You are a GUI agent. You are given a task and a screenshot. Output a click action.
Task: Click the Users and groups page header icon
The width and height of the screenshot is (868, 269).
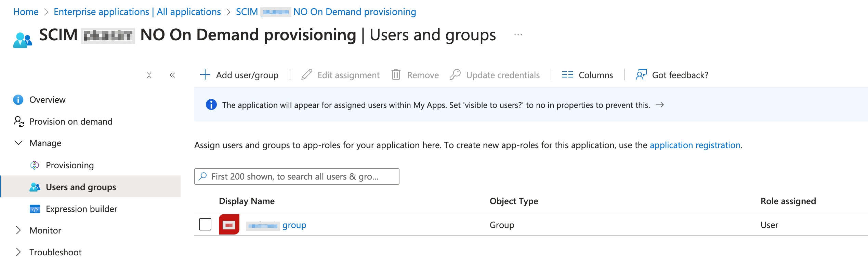tap(23, 40)
